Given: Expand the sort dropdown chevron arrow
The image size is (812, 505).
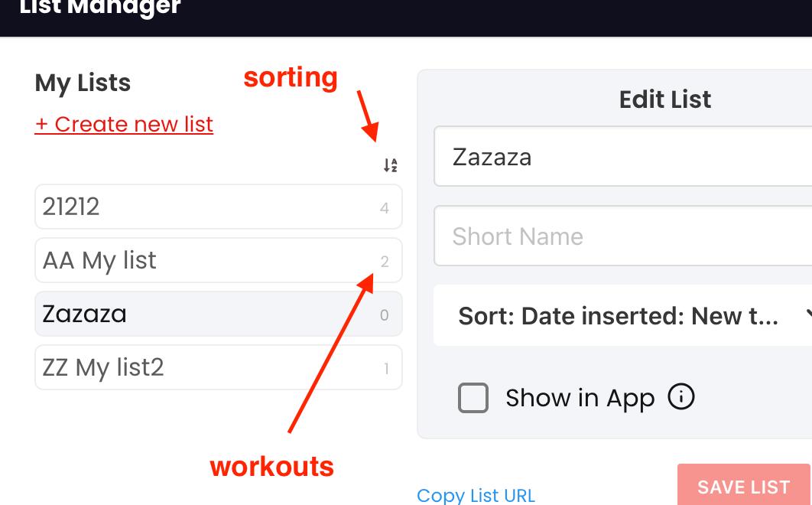Looking at the screenshot, I should [808, 314].
